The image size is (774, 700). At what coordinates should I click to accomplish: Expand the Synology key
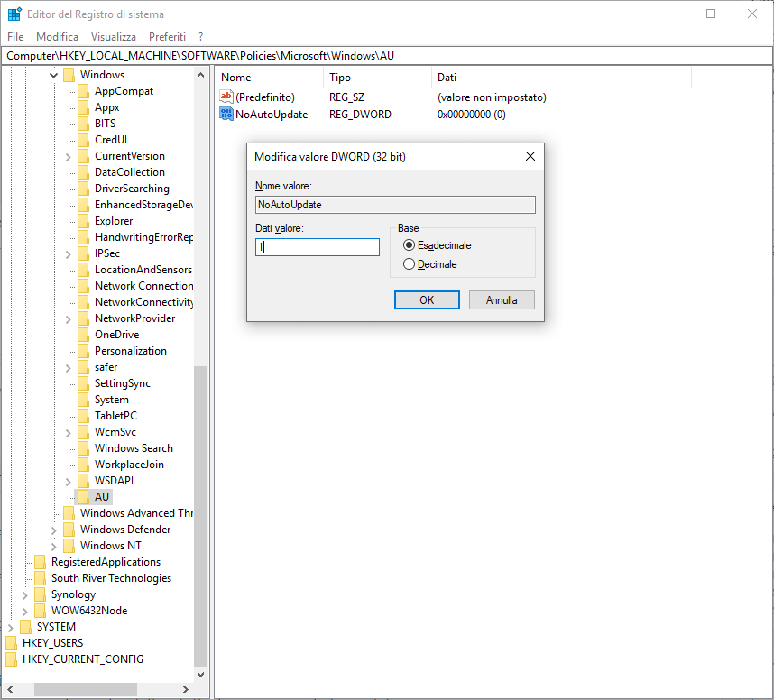(x=25, y=595)
